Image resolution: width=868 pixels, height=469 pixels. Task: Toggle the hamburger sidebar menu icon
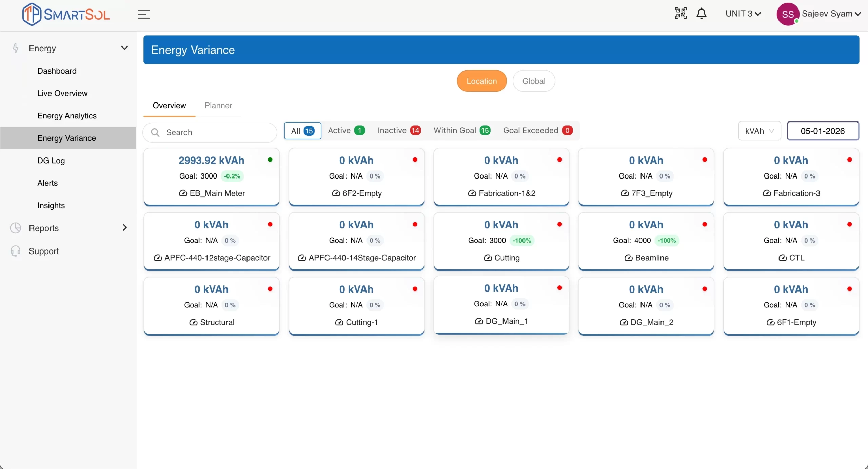(x=143, y=14)
